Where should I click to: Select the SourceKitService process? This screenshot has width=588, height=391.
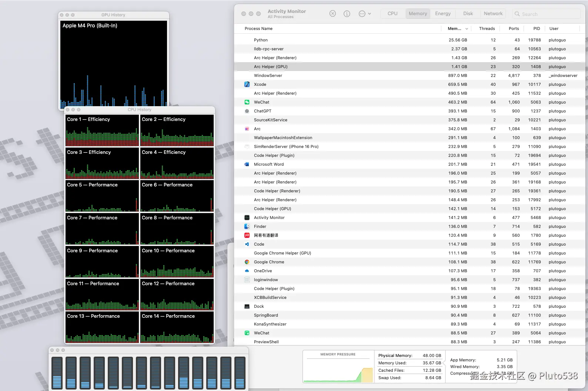(410, 120)
